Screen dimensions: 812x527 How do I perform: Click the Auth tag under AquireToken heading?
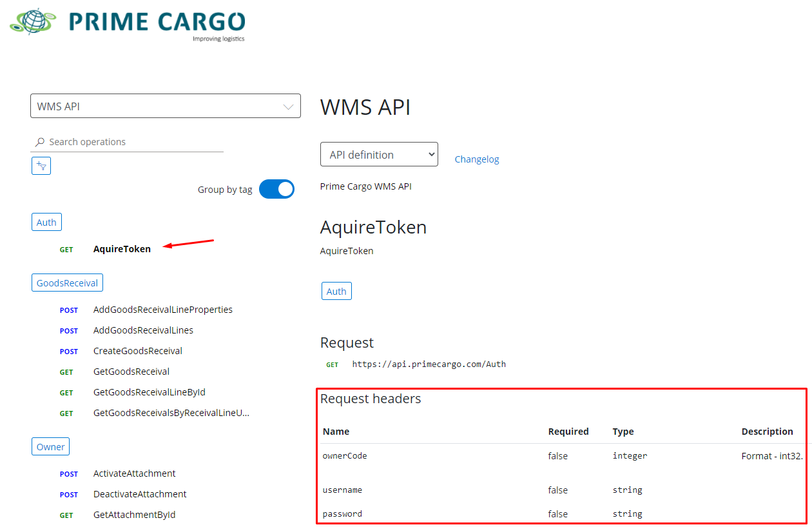point(336,292)
